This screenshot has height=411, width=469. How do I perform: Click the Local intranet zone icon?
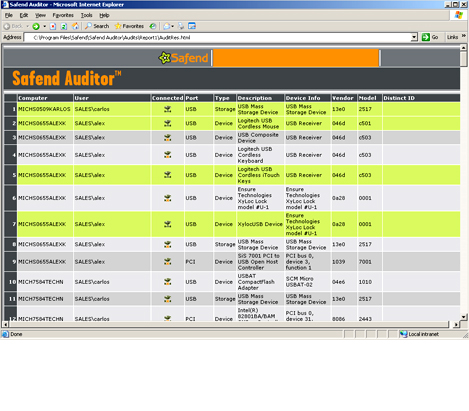404,334
